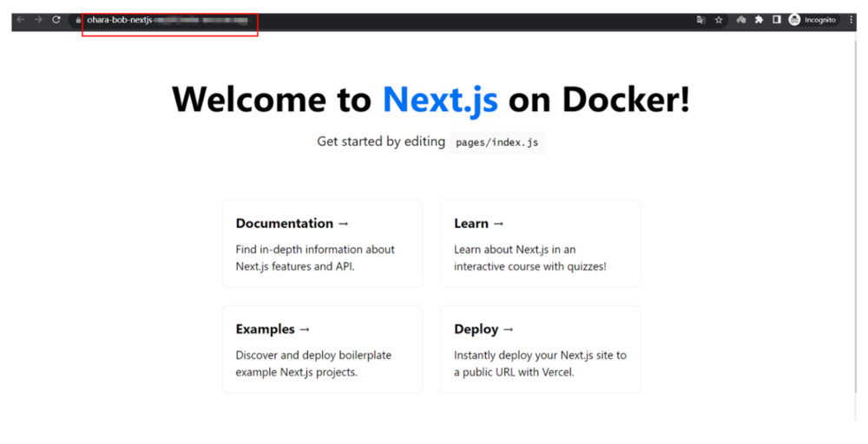Click the blue Next.js link in heading
This screenshot has width=868, height=444.
pyautogui.click(x=440, y=100)
